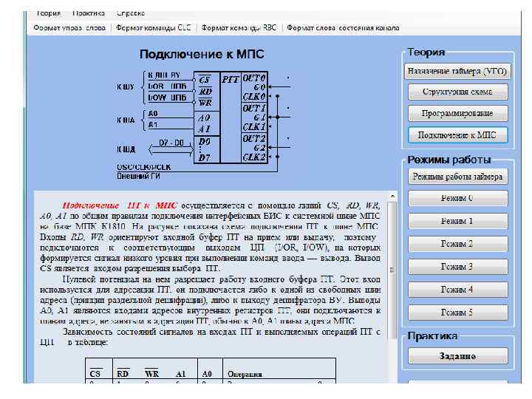This screenshot has width=532, height=399.
Task: Click 'OSC/CLK/PCLK' label in diagram
Action: tap(144, 167)
